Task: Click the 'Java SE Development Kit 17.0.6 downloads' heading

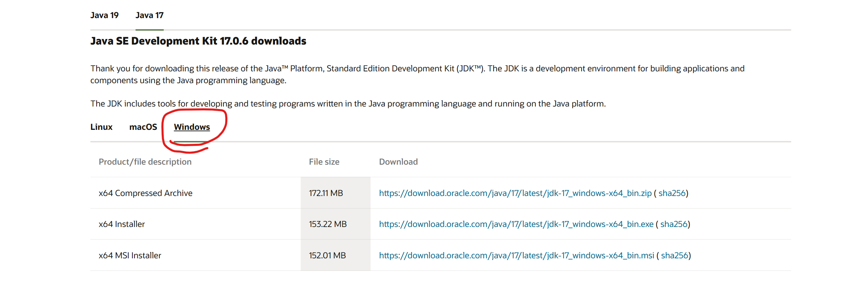Action: (x=198, y=41)
